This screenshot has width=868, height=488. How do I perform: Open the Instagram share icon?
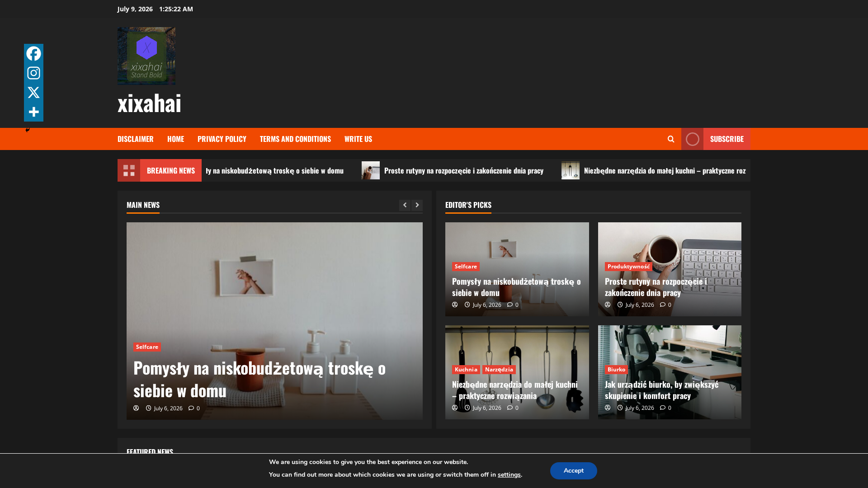tap(33, 73)
